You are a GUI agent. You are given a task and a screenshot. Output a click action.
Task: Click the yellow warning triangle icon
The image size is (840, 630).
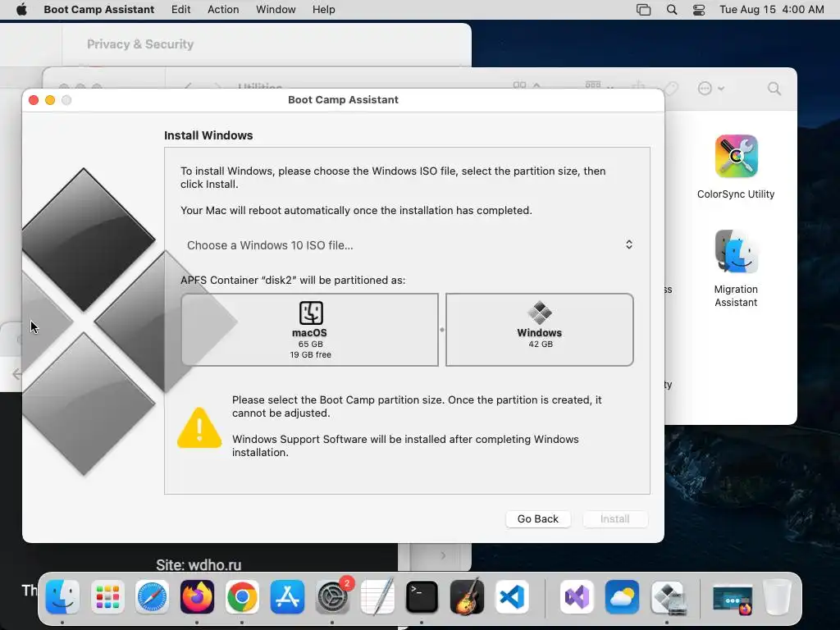[199, 427]
